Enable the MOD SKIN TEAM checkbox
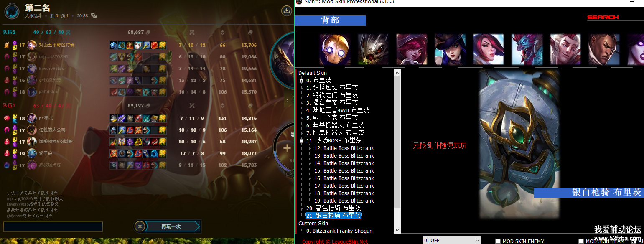Screen dimensions: 644x244 pos(581,241)
